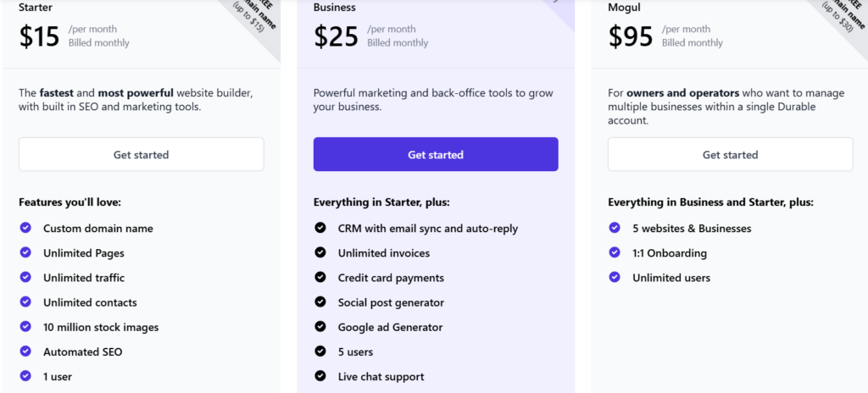
Task: Click checkmark icon beside Google ad Generator
Action: point(320,327)
